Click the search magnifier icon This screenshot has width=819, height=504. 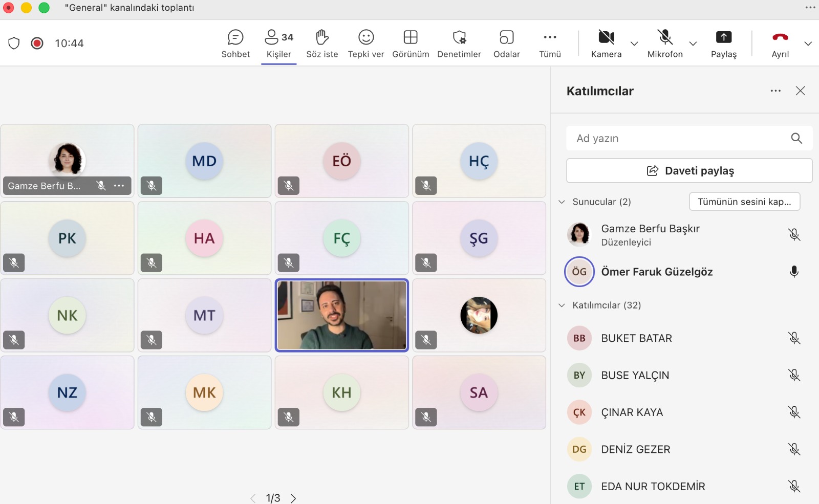point(796,138)
